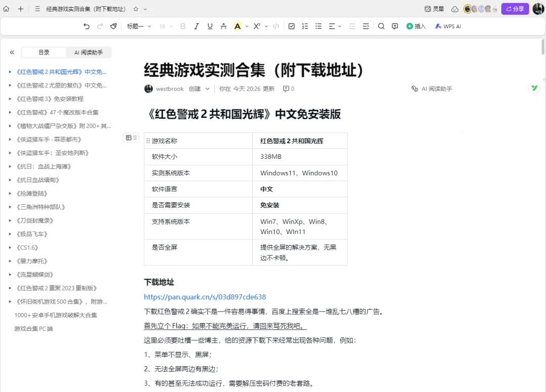This screenshot has height=392, width=546.
Task: Open the comment count indicator
Action: click(x=288, y=89)
